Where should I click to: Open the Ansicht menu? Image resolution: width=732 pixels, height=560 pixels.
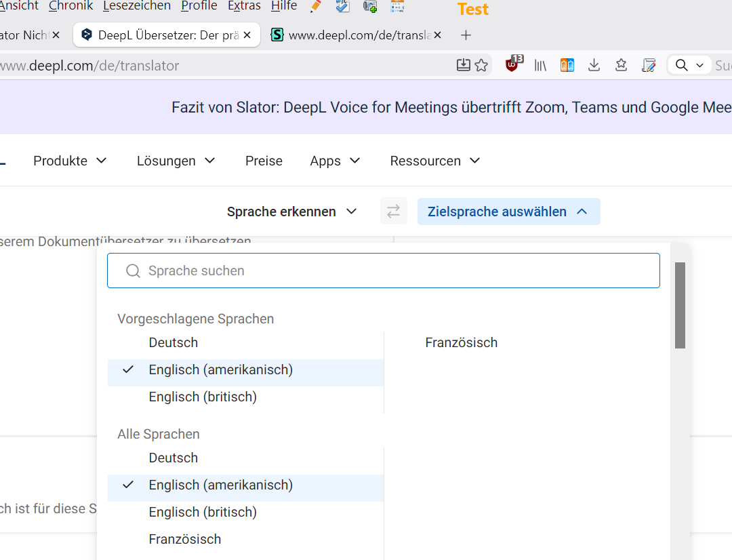(19, 6)
